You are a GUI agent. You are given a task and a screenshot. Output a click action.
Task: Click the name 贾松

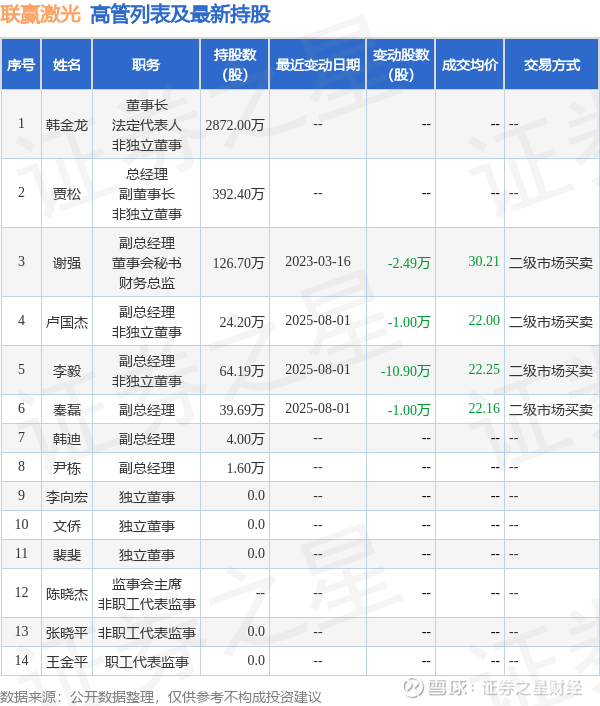67,194
